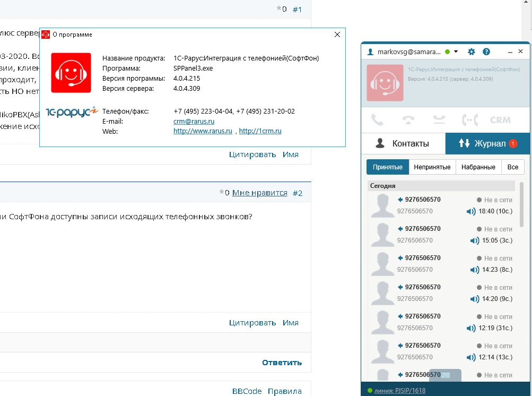This screenshot has width=532, height=396.
Task: Play recording of 18:40 call
Action: pos(471,212)
